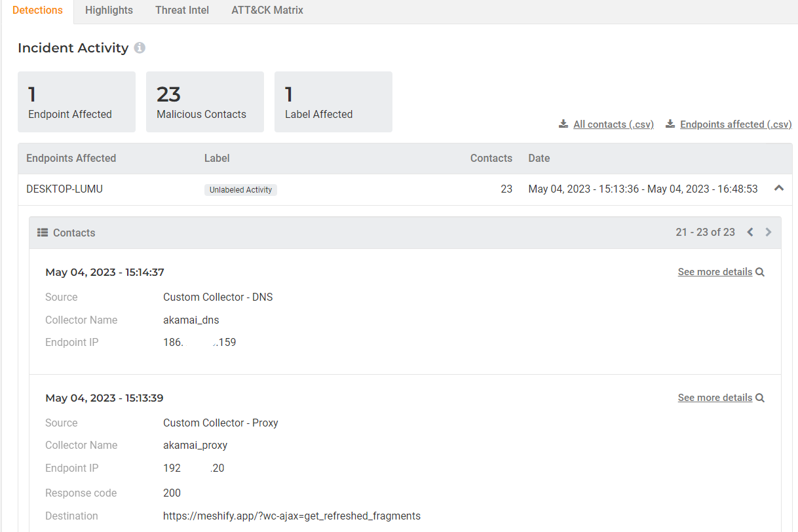Download Endpoints affected (.csv)
The image size is (798, 532).
click(735, 124)
